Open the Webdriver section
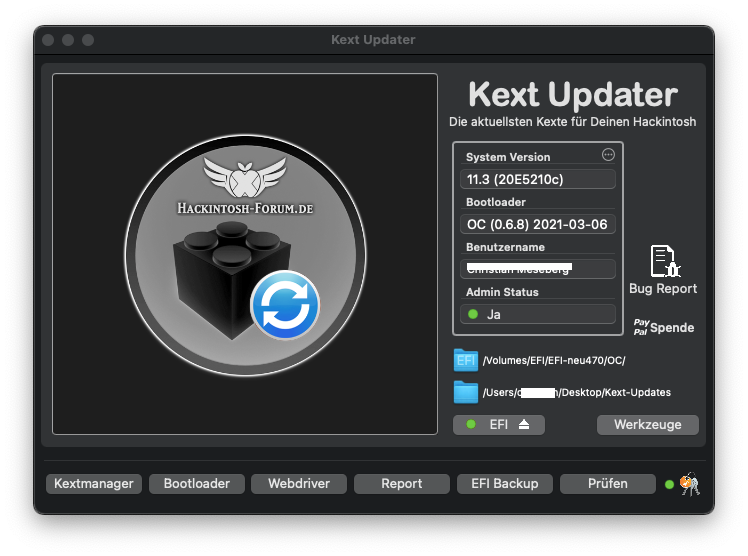This screenshot has width=748, height=556. click(x=299, y=484)
